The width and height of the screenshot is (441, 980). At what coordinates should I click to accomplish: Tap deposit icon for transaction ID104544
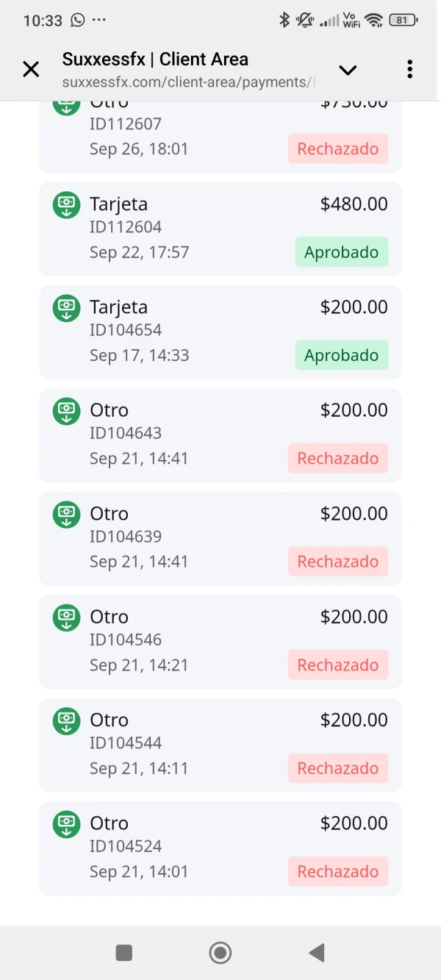pyautogui.click(x=67, y=720)
